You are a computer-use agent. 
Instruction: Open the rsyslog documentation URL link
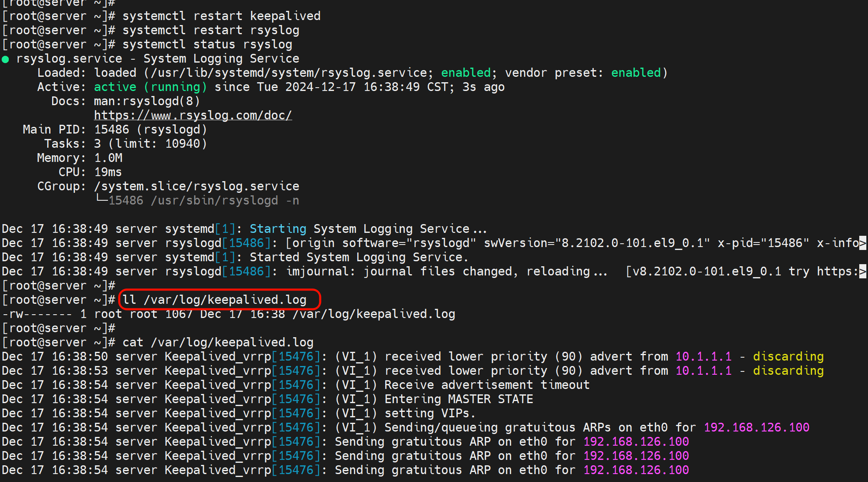tap(193, 115)
